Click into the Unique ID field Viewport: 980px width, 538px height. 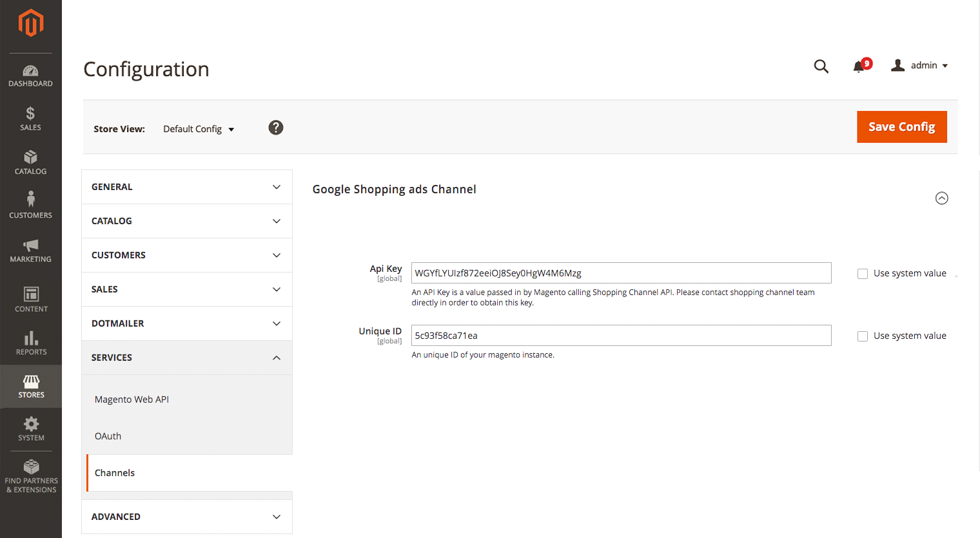coord(622,336)
